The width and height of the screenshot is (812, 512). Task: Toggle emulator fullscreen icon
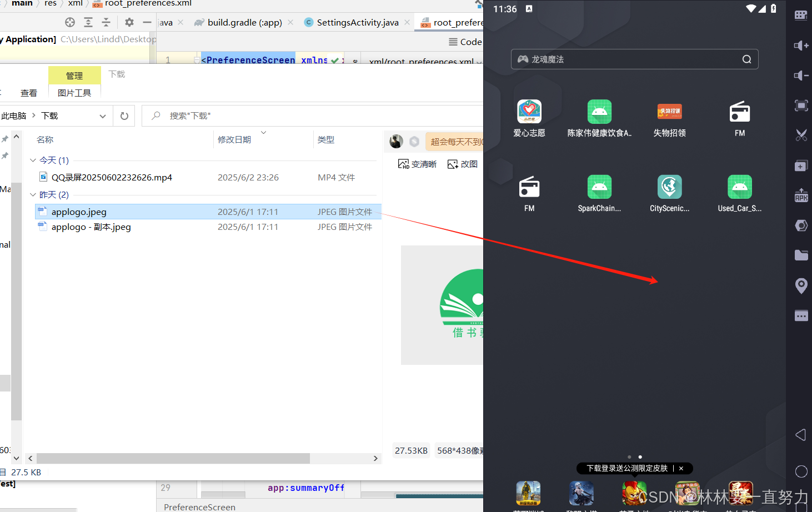click(x=801, y=105)
